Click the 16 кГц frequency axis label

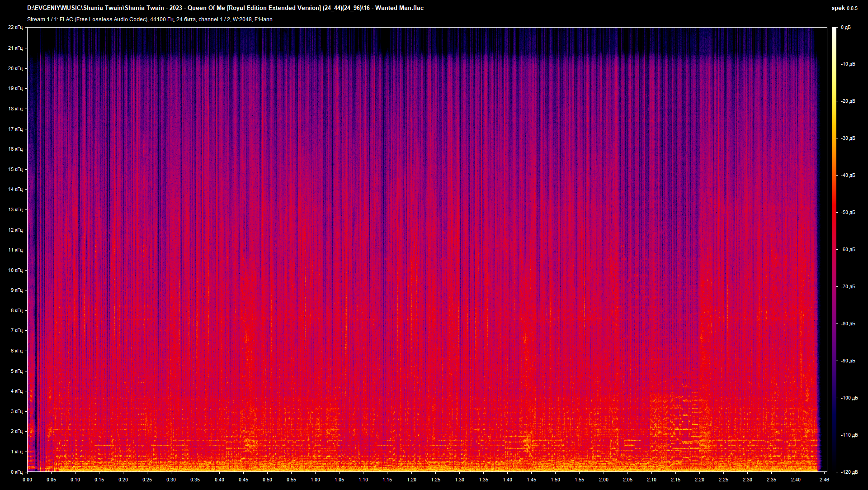point(15,149)
